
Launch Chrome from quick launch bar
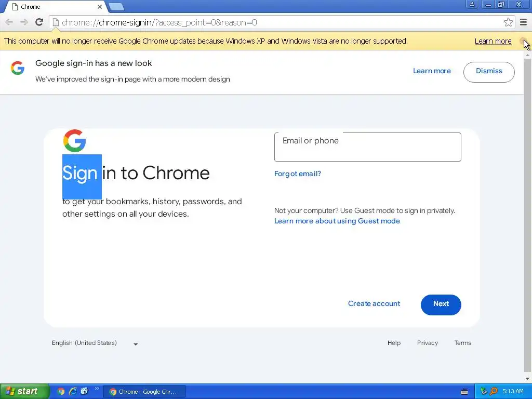(x=61, y=391)
